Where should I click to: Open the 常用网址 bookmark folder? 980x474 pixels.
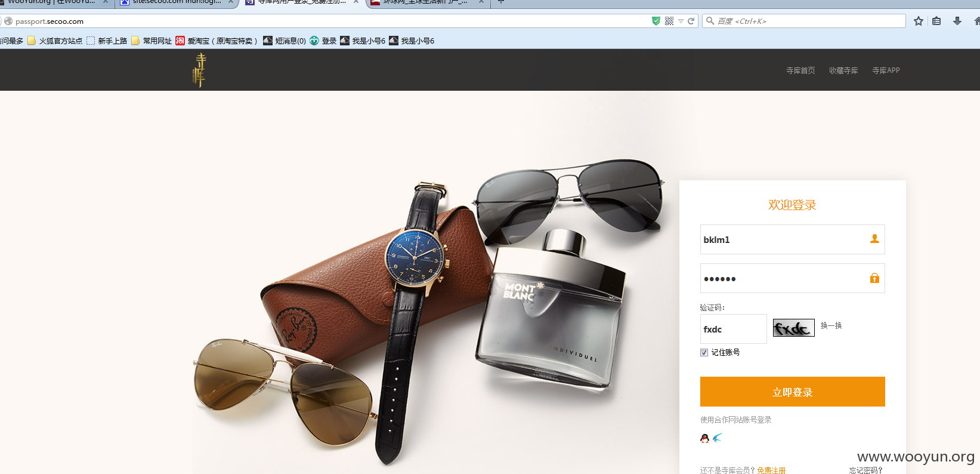click(152, 41)
